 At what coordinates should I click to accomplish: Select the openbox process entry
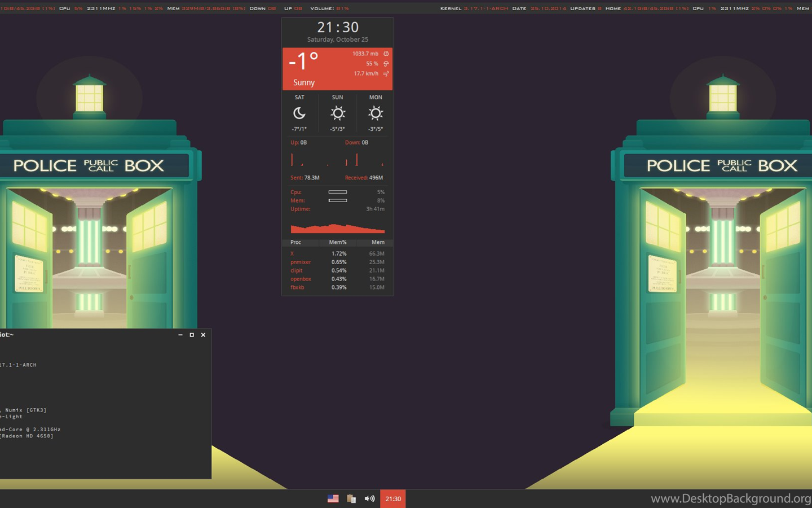click(301, 279)
